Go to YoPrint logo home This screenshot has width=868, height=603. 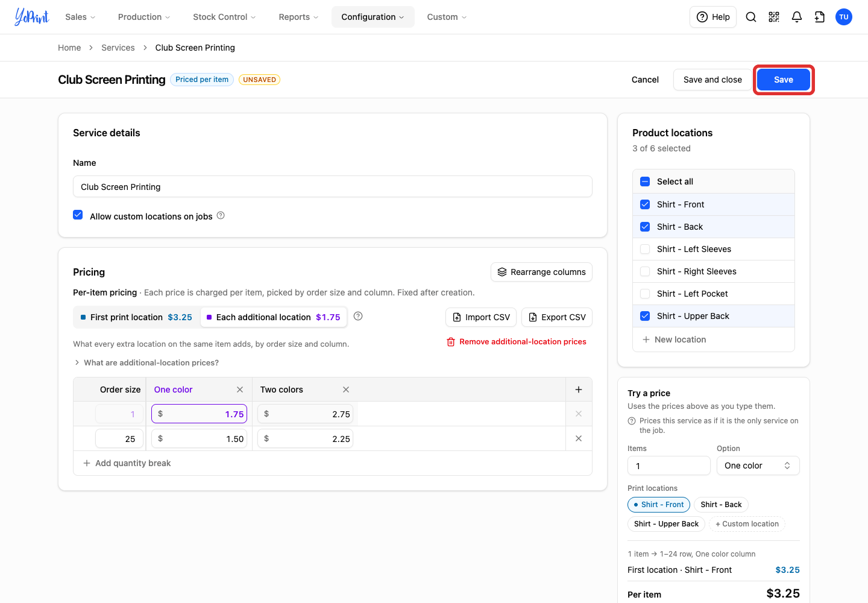click(31, 17)
